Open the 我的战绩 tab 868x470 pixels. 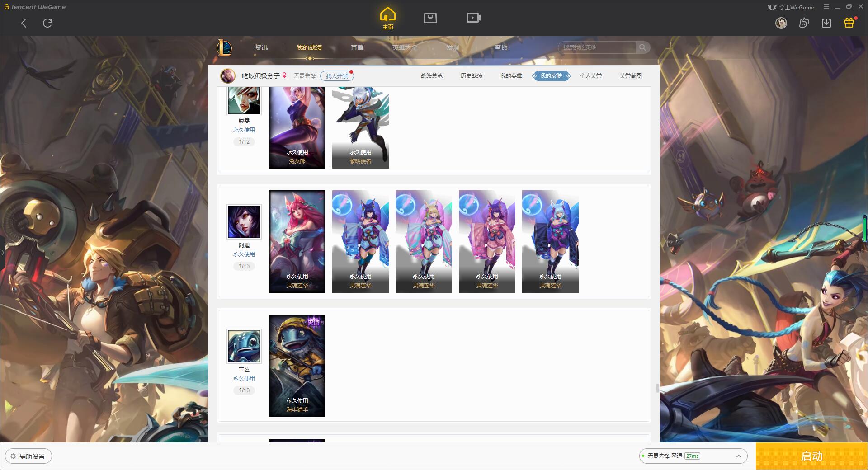(x=309, y=47)
